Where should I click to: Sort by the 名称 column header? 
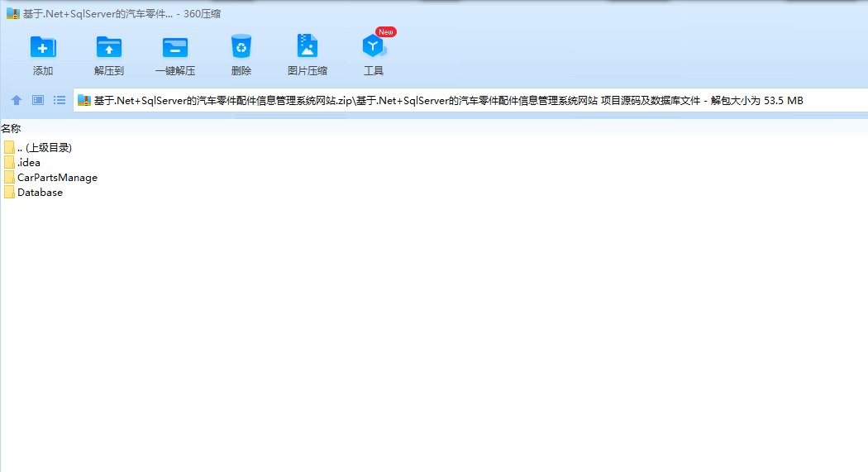tap(11, 128)
